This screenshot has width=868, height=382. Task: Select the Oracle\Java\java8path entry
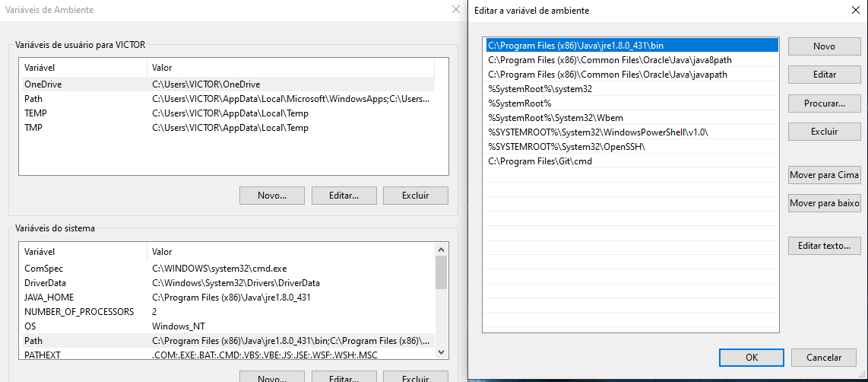(x=632, y=60)
